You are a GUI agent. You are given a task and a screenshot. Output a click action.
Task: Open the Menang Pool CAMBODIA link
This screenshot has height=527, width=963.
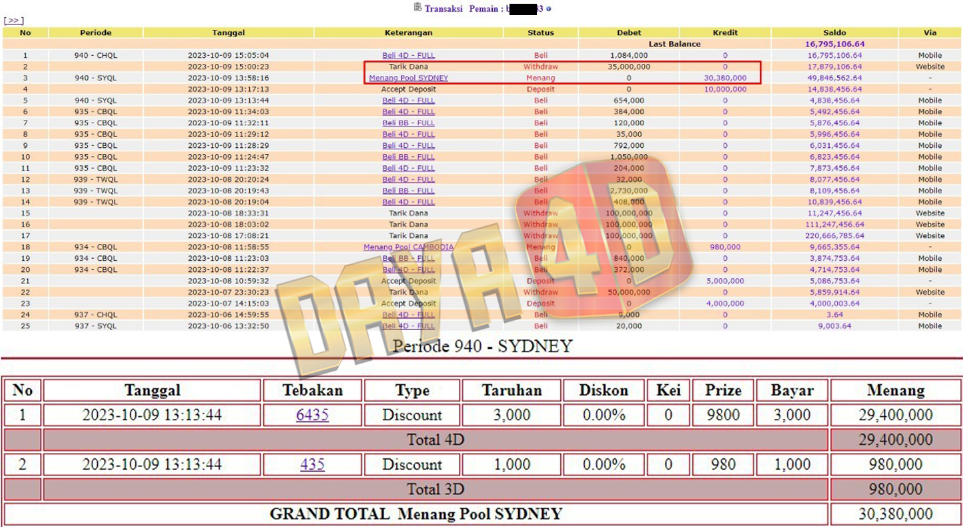click(408, 246)
